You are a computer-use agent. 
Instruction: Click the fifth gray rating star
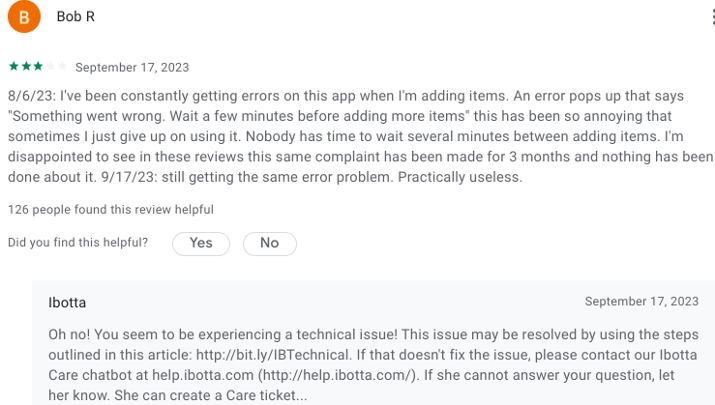pos(62,67)
